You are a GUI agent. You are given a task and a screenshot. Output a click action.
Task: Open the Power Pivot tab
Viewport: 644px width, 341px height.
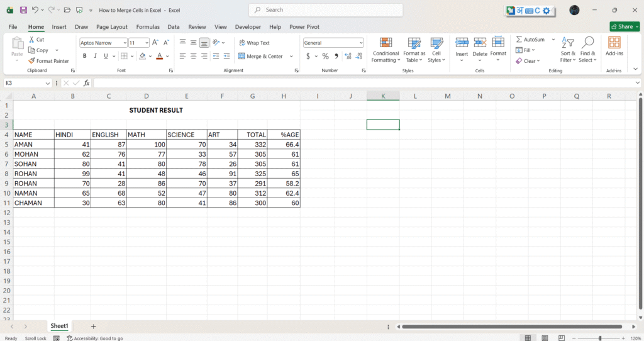(x=304, y=26)
